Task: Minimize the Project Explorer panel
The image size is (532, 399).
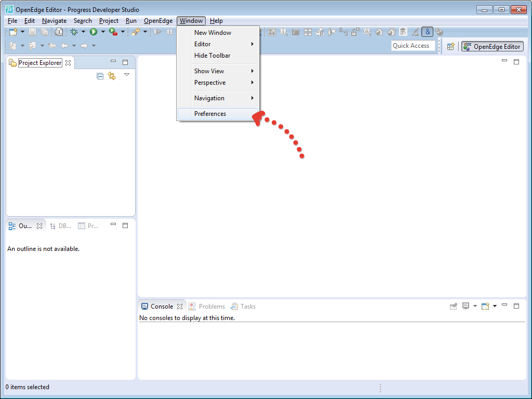Action: 113,61
